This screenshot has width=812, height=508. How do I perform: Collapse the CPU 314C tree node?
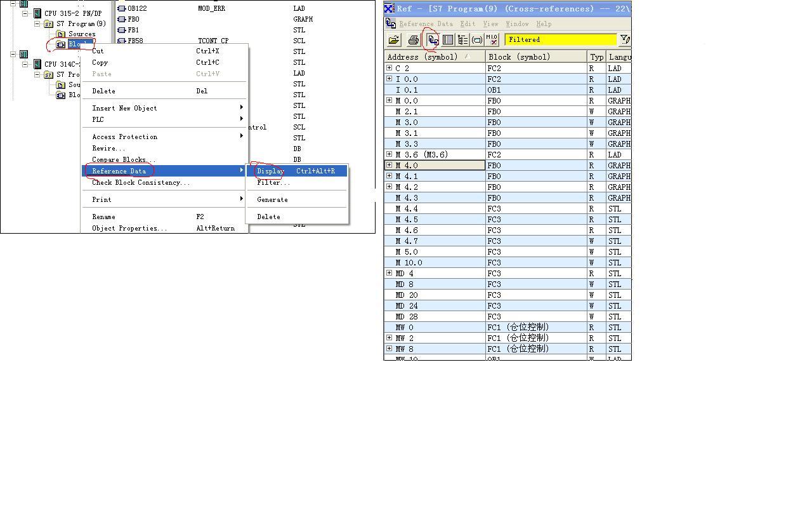[x=25, y=64]
